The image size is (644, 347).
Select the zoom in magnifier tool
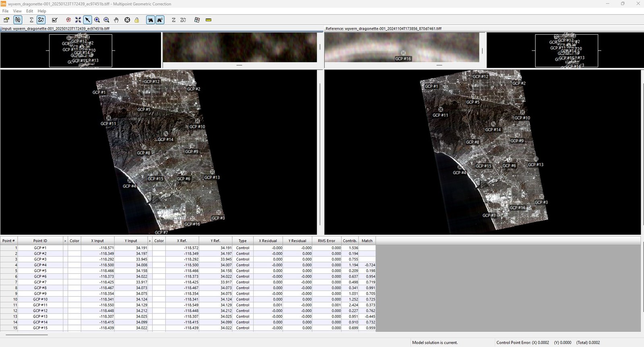tap(97, 20)
